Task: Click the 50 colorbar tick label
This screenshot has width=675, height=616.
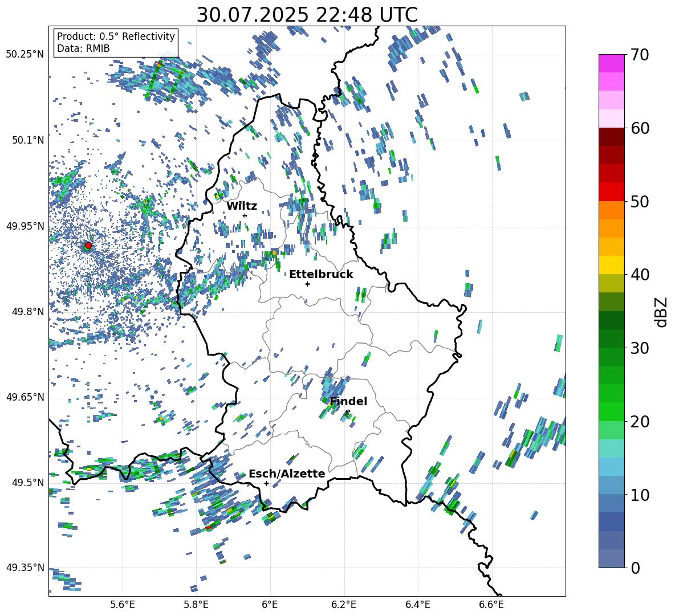Action: pyautogui.click(x=640, y=201)
